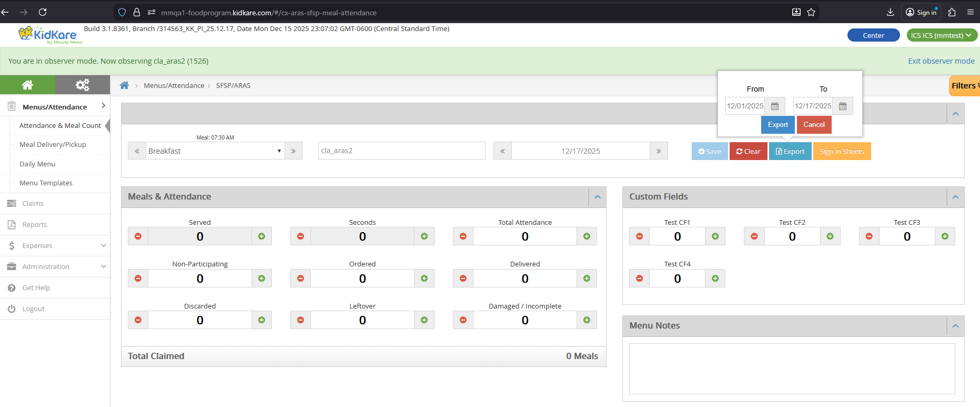This screenshot has height=407, width=980.
Task: Open the To date calendar picker icon
Action: (x=842, y=106)
